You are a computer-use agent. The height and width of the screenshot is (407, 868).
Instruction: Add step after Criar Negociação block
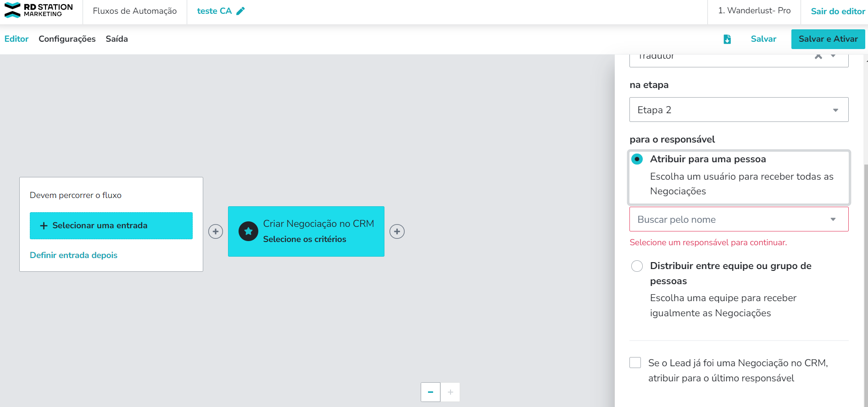tap(397, 231)
